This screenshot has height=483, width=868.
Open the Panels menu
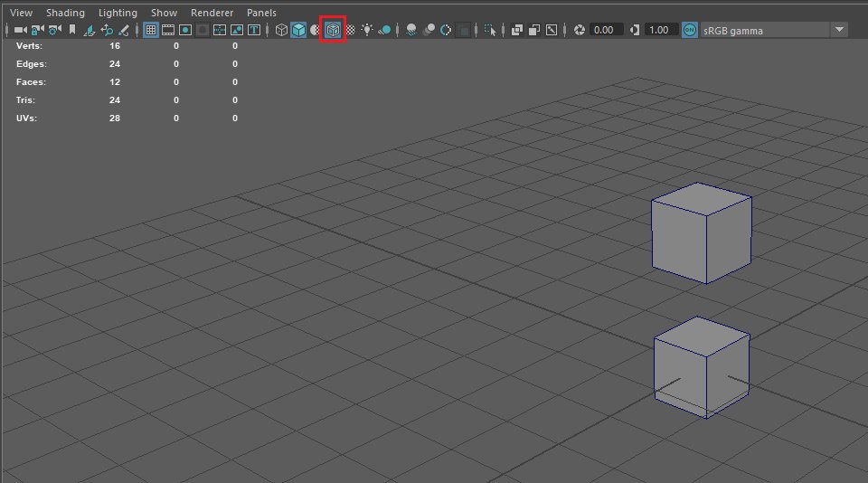[x=261, y=12]
